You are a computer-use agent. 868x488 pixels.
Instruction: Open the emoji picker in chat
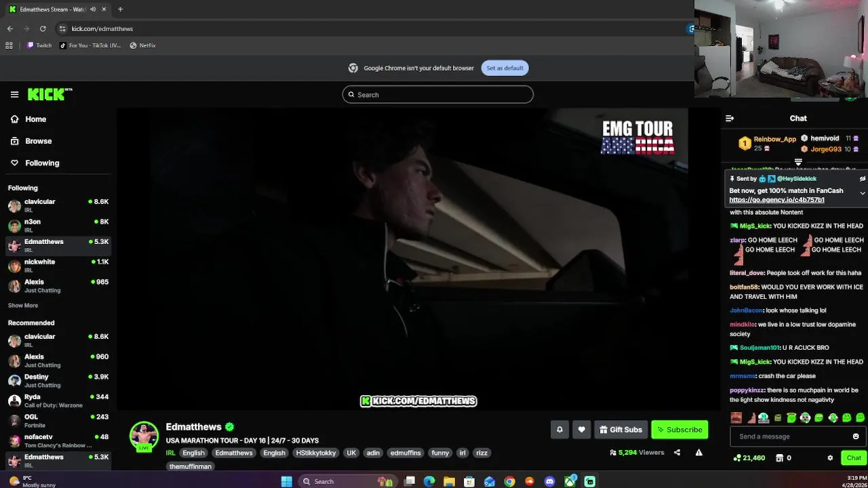click(x=856, y=436)
